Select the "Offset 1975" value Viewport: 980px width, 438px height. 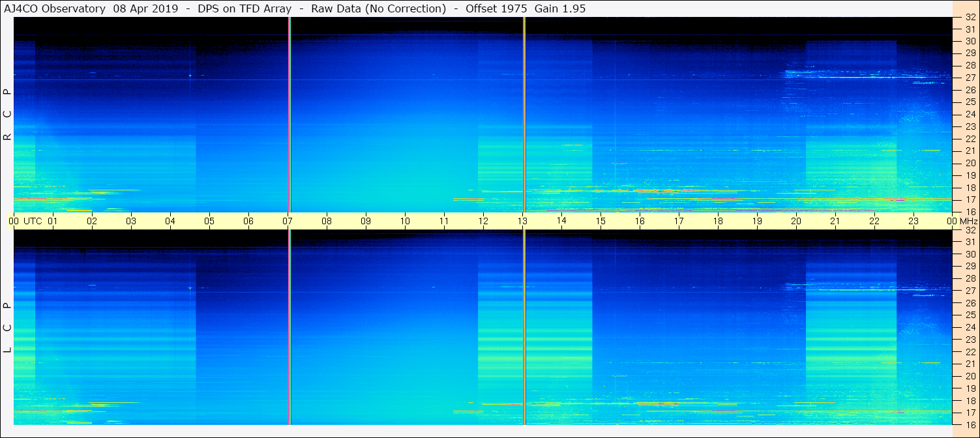(x=497, y=8)
